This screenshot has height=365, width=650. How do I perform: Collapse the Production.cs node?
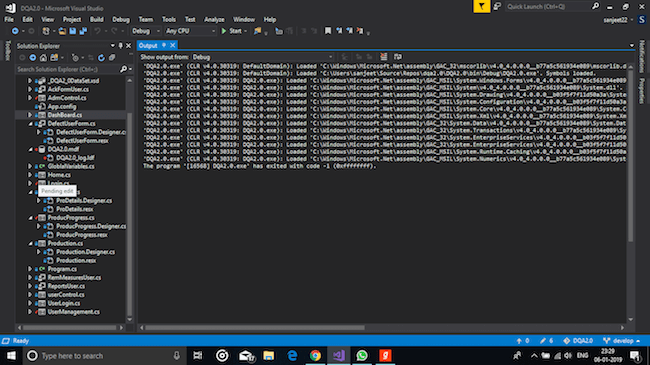30,243
